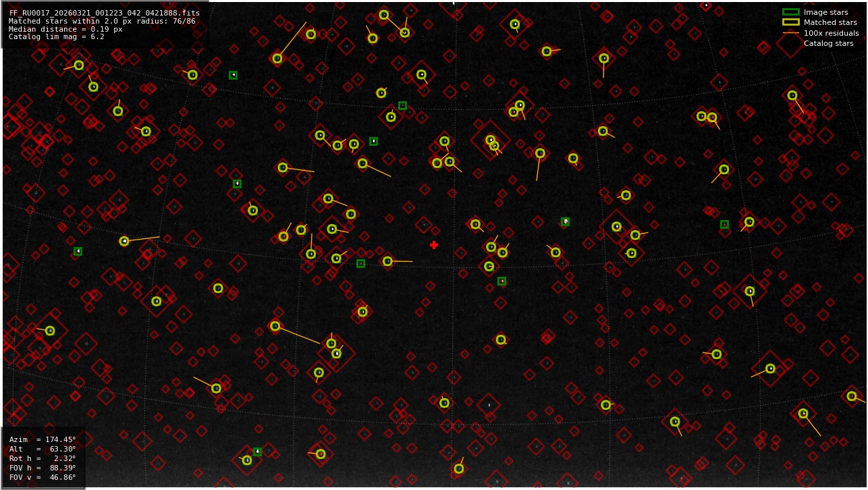
Task: Click the yellow Matched stars legend swatch
Action: pos(790,22)
